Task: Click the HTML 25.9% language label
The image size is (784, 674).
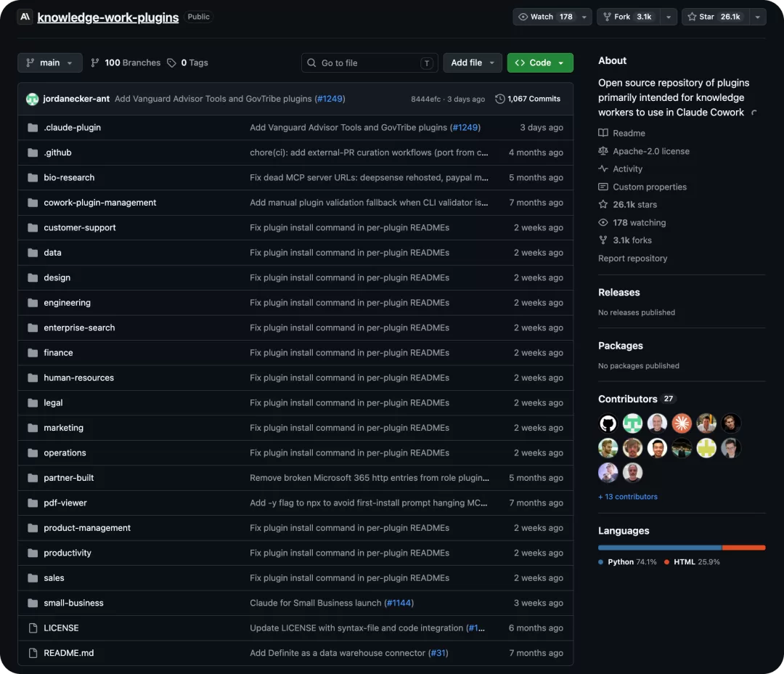Action: pos(692,562)
